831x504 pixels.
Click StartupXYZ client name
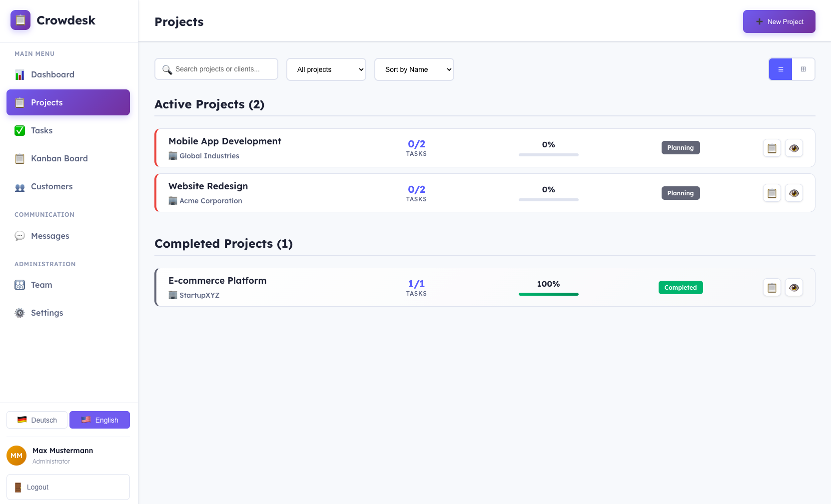pos(199,295)
